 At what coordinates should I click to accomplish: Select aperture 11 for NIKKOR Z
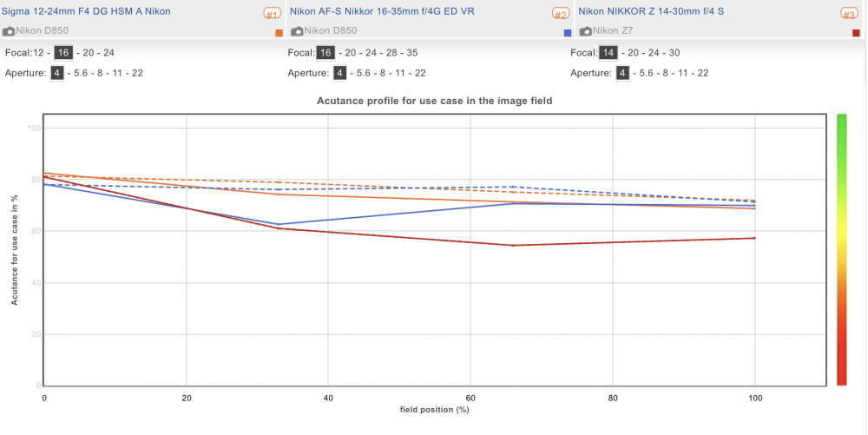(x=684, y=73)
